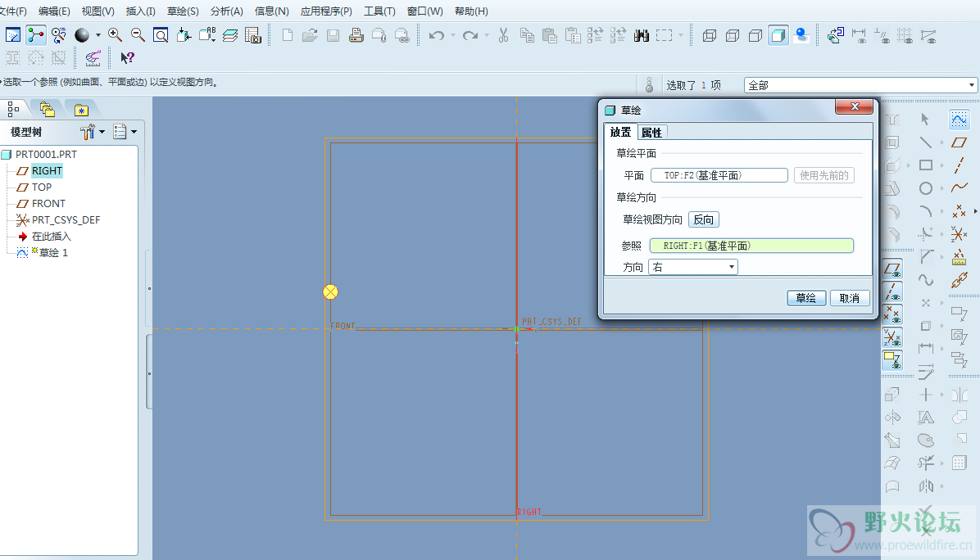Select the Sketch tool in right toolbar
Image resolution: width=980 pixels, height=560 pixels.
[960, 119]
